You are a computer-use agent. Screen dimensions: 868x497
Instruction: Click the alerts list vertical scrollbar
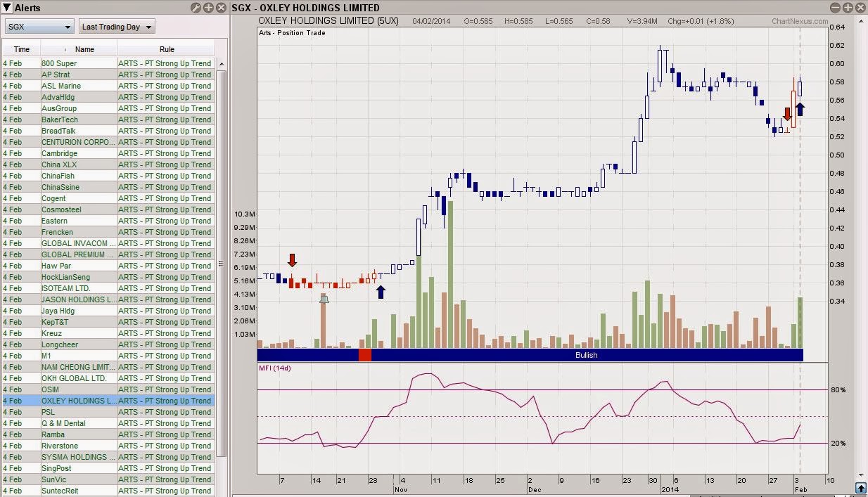[222, 267]
